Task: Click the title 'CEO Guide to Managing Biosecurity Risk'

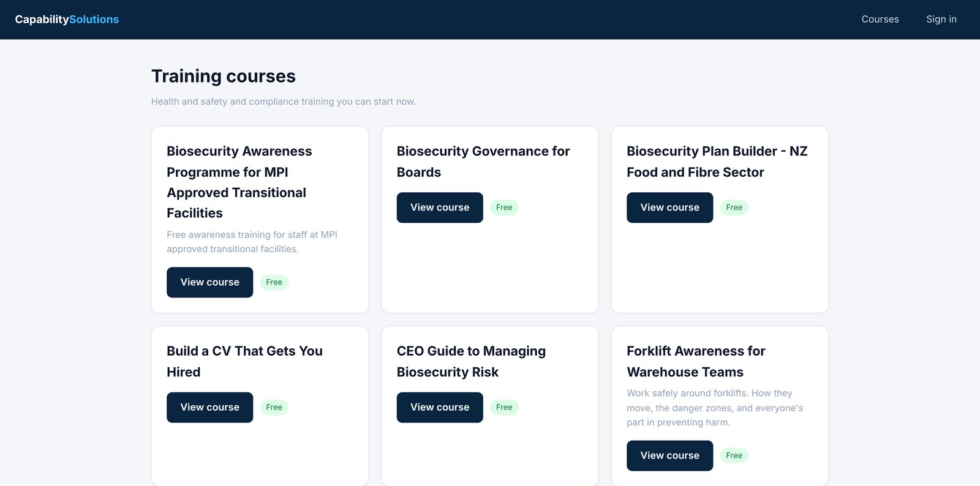Action: pyautogui.click(x=471, y=361)
